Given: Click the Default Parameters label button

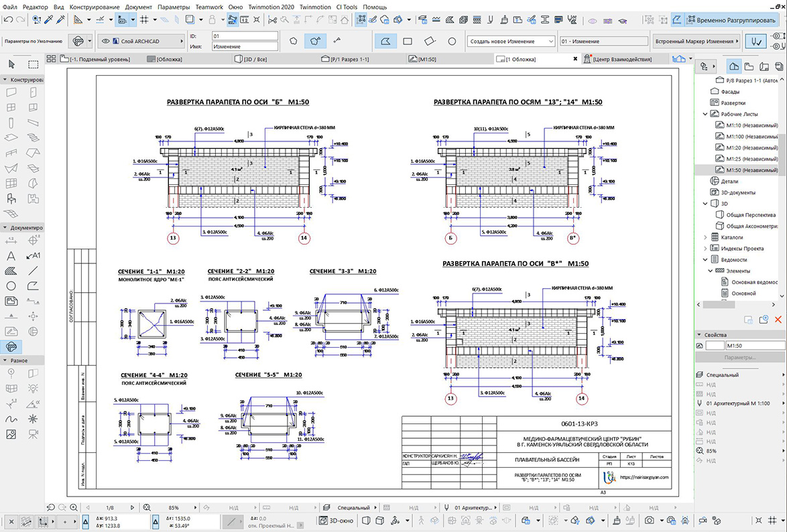Looking at the screenshot, I should [34, 41].
